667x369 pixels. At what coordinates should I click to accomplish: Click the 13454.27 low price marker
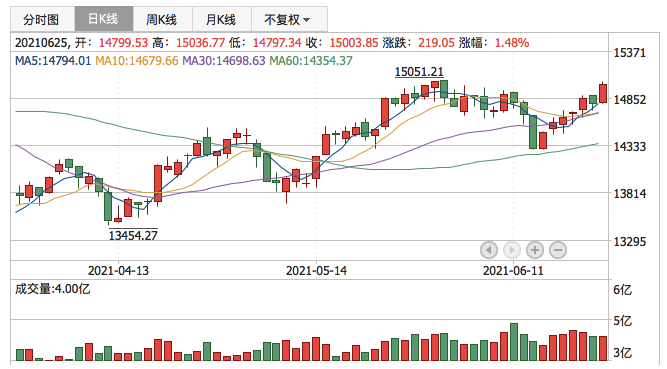coord(133,235)
